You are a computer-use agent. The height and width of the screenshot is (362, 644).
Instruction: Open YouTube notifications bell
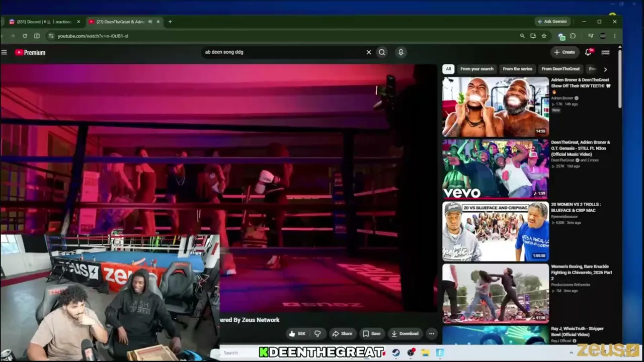pyautogui.click(x=588, y=52)
